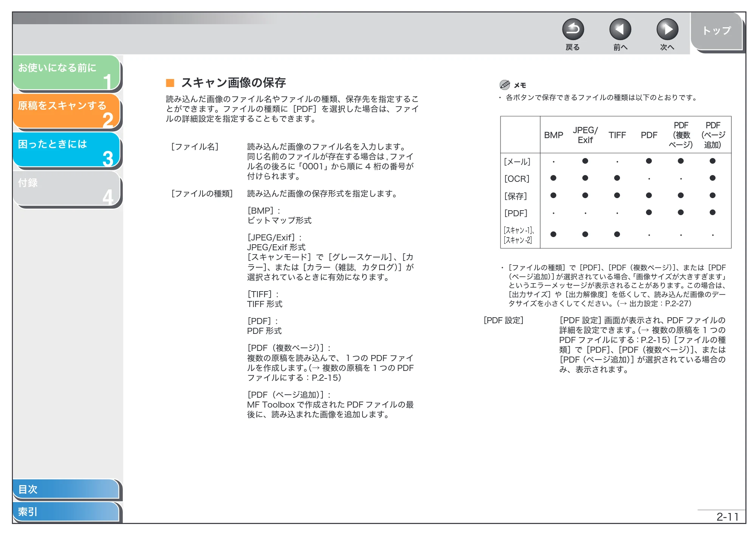Image resolution: width=756 pixels, height=535 pixels.
Task: Click the [PDF（複数ページ）]： entry
Action: pos(289,348)
